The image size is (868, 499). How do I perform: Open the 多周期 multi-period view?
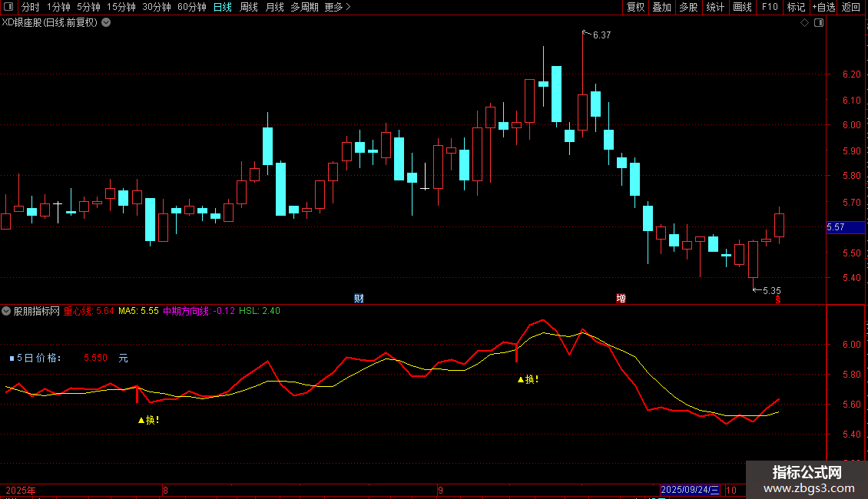(304, 7)
